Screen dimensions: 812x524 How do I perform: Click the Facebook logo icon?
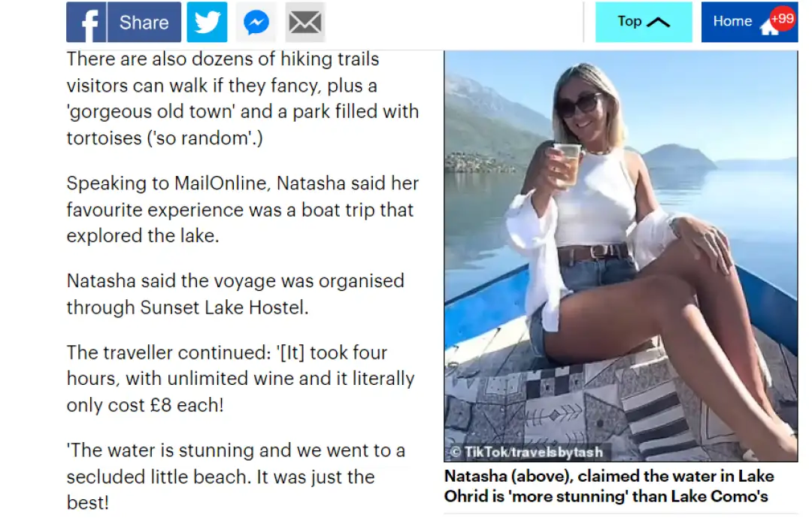click(86, 23)
